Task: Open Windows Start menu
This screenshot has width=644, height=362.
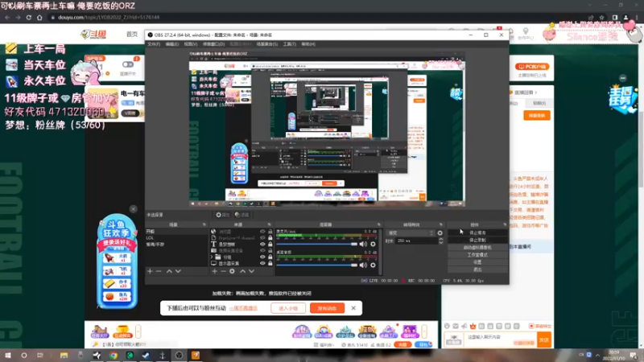Action: [x=8, y=356]
